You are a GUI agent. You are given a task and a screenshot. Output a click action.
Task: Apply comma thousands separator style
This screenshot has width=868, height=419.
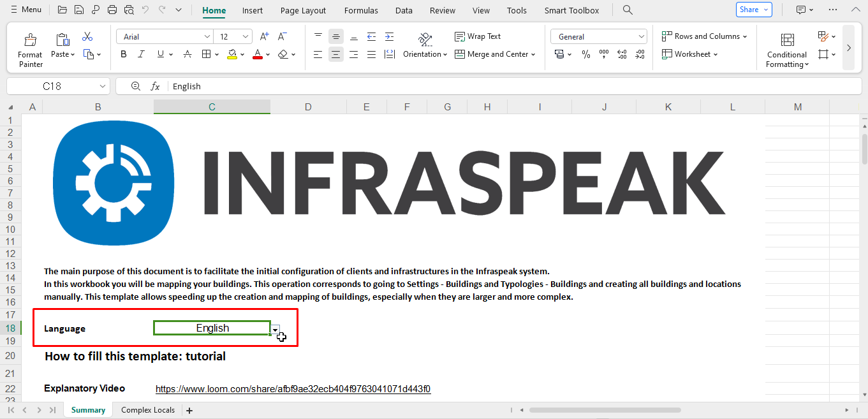coord(604,54)
